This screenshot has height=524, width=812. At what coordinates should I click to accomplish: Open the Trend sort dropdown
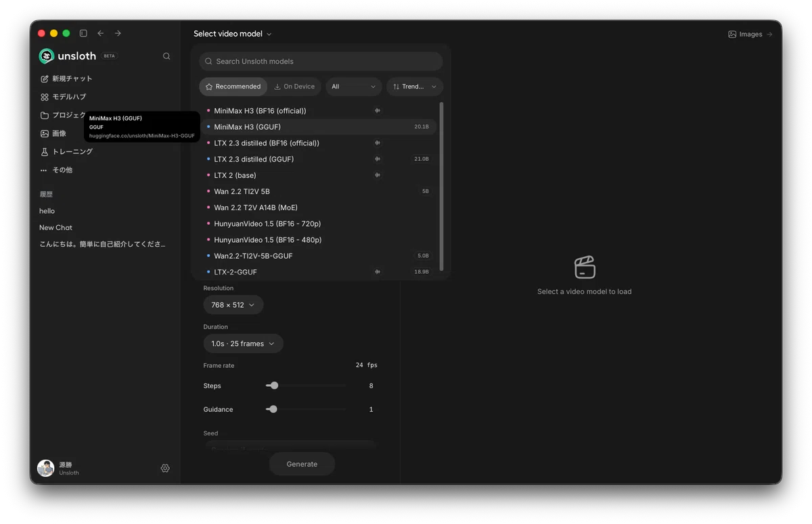pos(415,87)
